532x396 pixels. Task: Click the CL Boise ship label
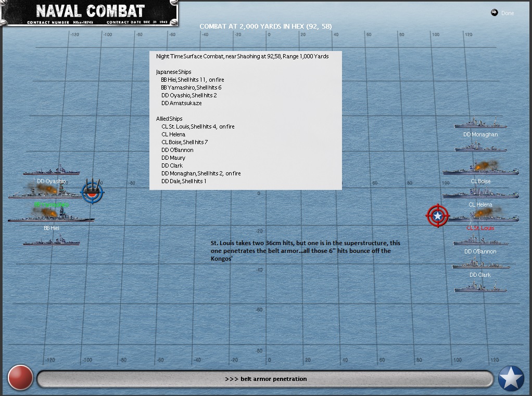click(x=480, y=181)
